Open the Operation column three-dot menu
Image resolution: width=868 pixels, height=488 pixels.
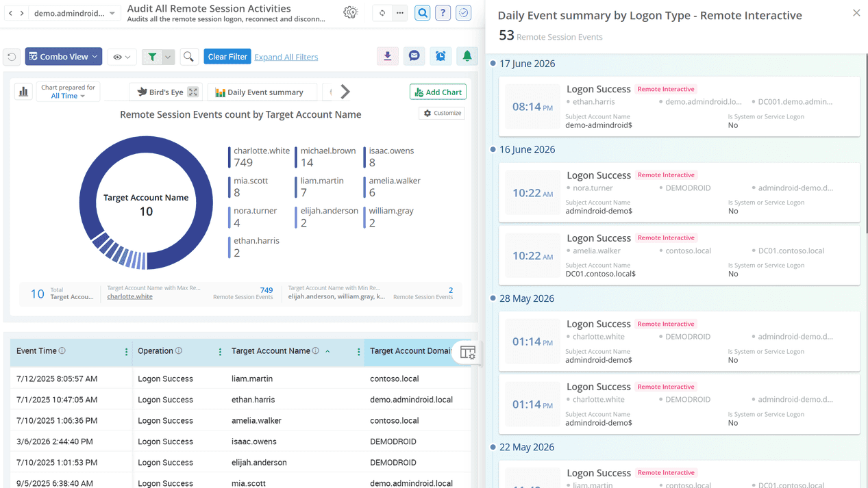[220, 352]
